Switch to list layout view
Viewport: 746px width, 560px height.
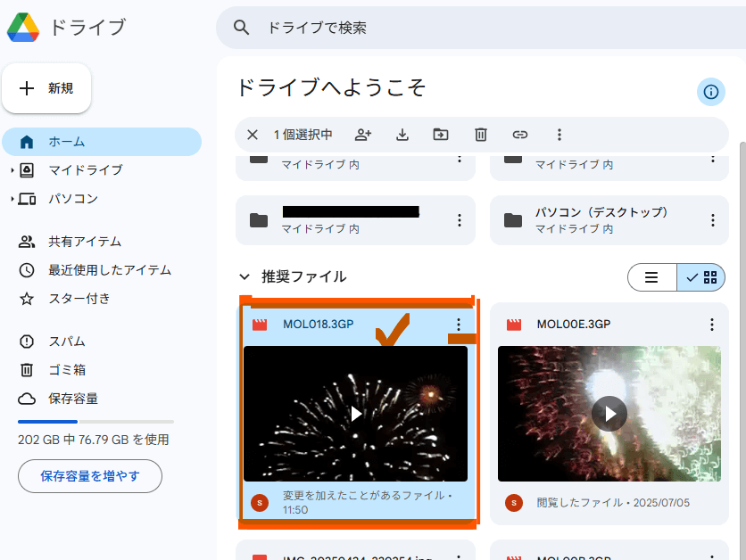click(651, 277)
